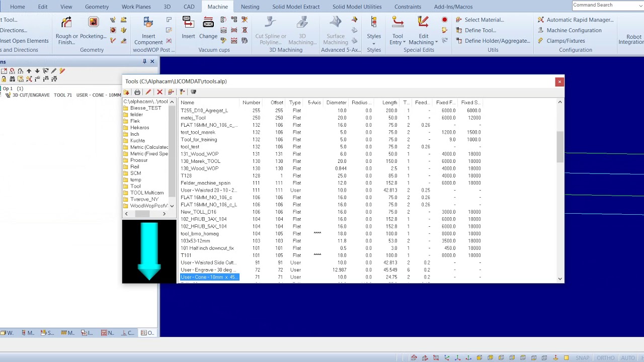Toggle ORTHO in status bar
This screenshot has height=362, width=644.
click(x=606, y=358)
